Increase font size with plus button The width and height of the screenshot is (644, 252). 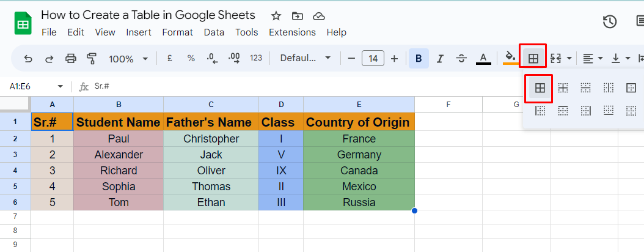(394, 59)
